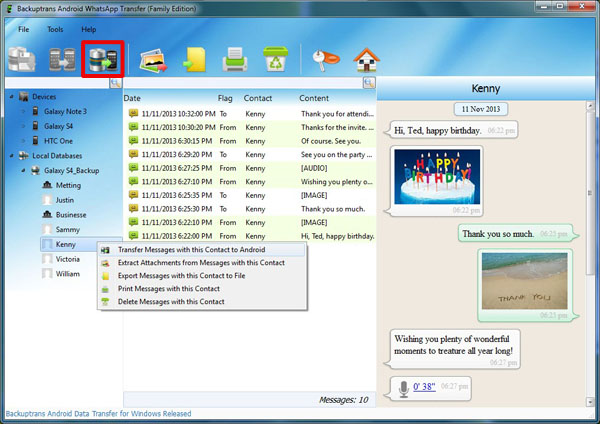Expand the Galaxy Note 3 node

[x=23, y=111]
